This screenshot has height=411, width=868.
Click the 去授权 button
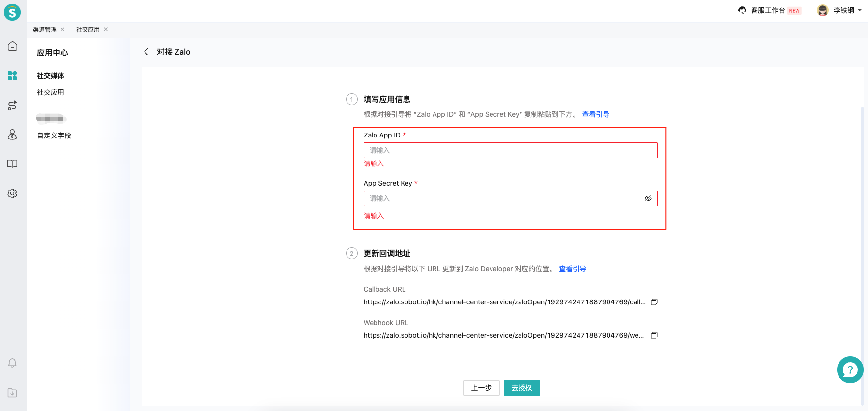pos(522,388)
